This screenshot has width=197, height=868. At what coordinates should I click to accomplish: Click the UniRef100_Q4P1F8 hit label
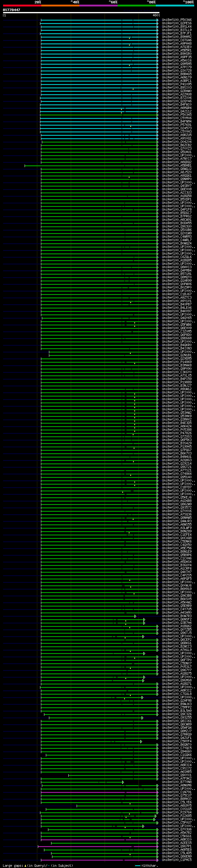176,210
